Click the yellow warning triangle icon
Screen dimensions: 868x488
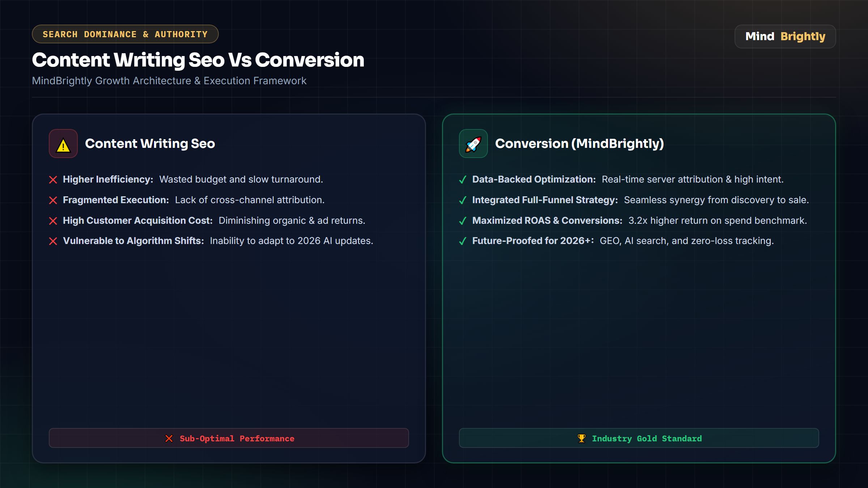point(63,145)
